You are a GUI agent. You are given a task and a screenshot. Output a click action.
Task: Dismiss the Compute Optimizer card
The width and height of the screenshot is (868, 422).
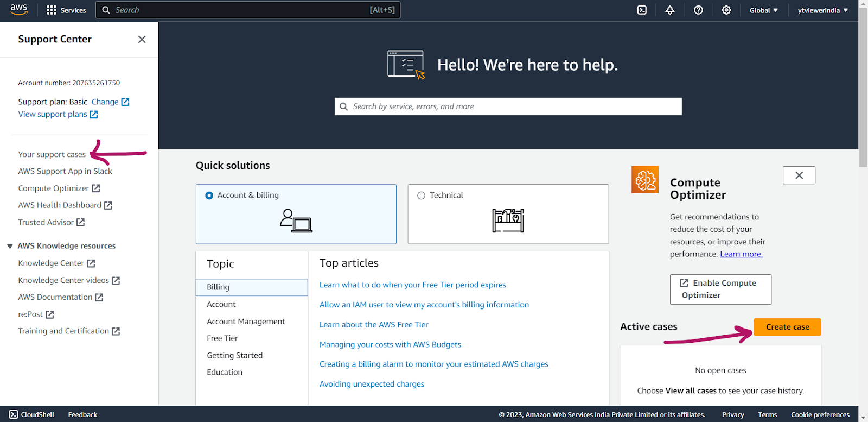tap(799, 175)
